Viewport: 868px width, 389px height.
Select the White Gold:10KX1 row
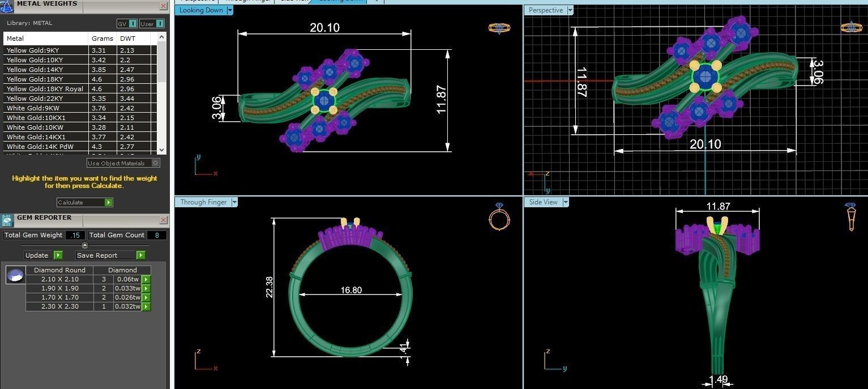(x=80, y=118)
